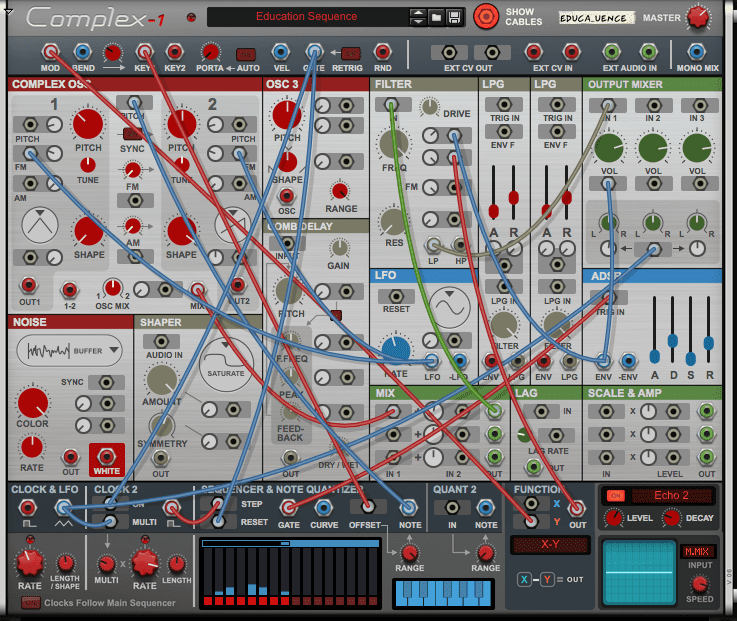Click the save patch floppy icon
Screen dimensions: 737x621
pyautogui.click(x=454, y=18)
